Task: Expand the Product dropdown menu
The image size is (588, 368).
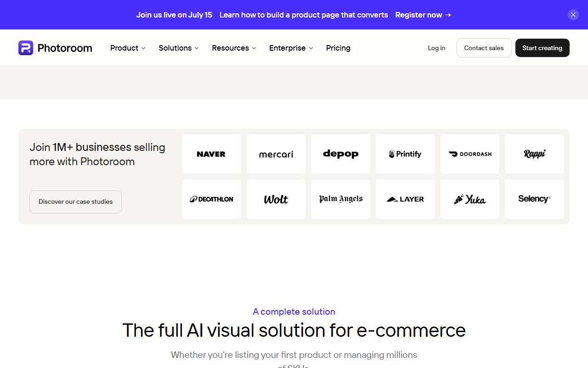Action: click(x=128, y=48)
